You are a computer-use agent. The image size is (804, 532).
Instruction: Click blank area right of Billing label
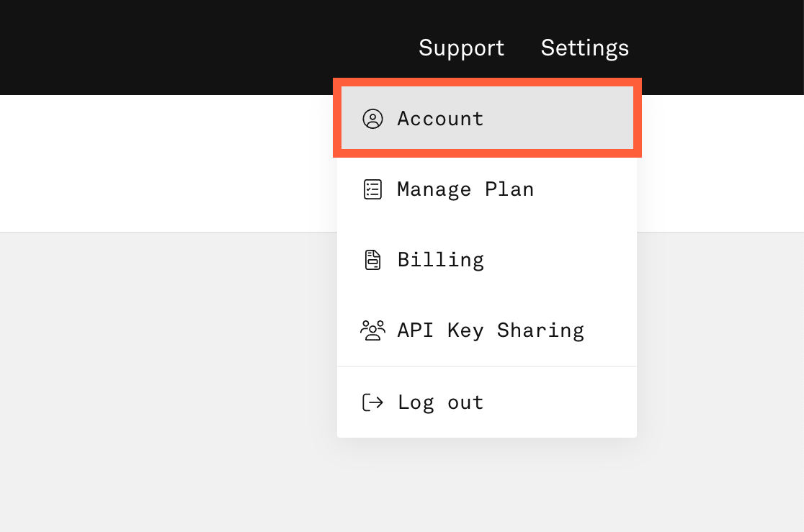(x=562, y=260)
